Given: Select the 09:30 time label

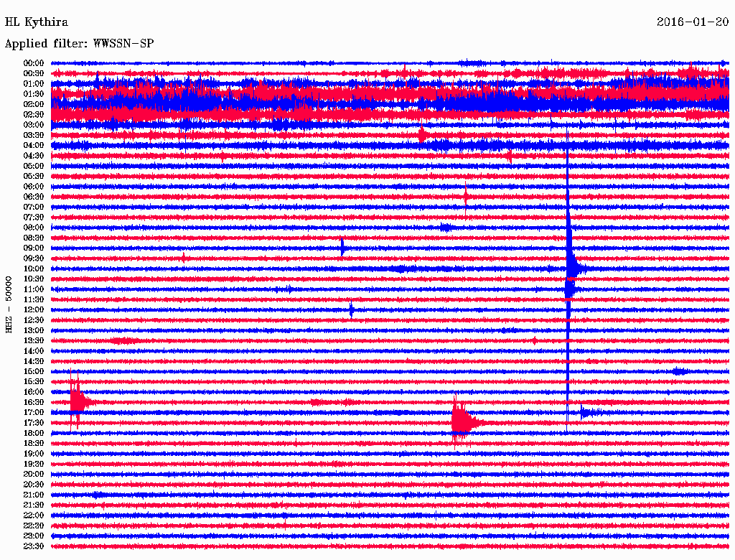Looking at the screenshot, I should pos(34,258).
